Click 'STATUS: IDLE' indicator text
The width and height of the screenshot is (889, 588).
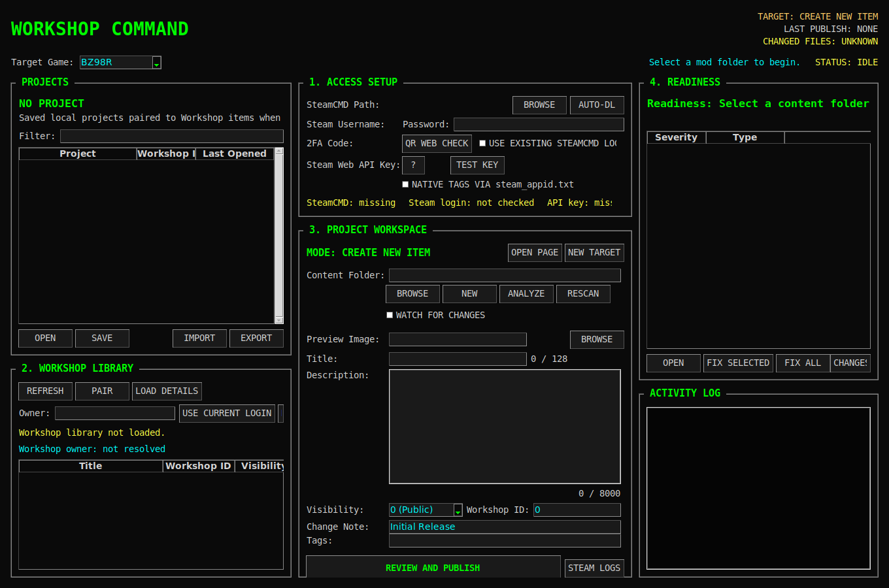[x=847, y=62]
